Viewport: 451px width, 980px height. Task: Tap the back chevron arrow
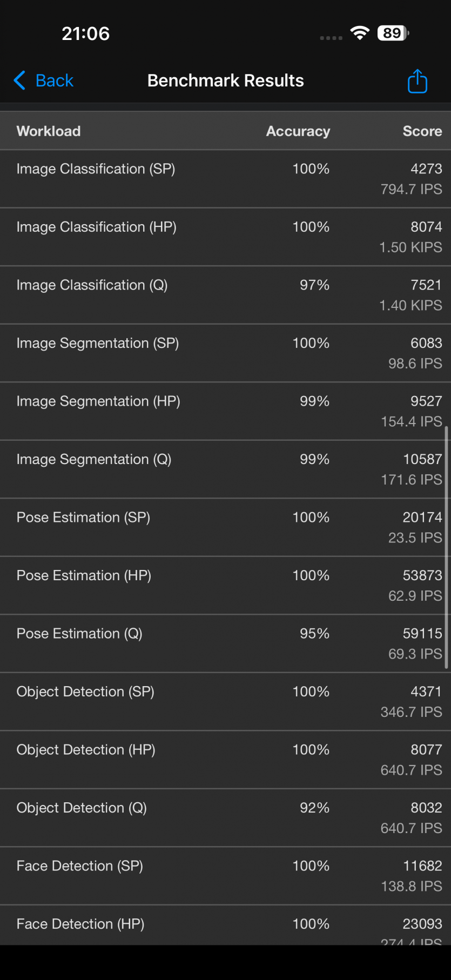click(19, 80)
